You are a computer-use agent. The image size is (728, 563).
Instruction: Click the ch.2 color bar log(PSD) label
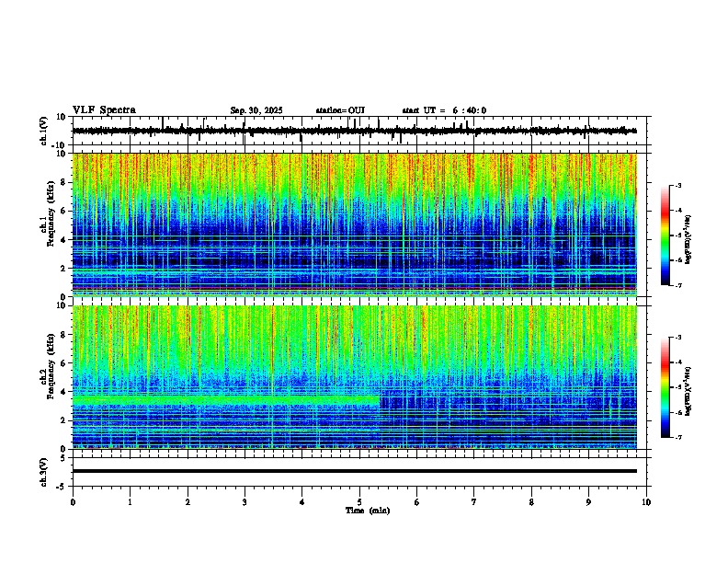[688, 392]
